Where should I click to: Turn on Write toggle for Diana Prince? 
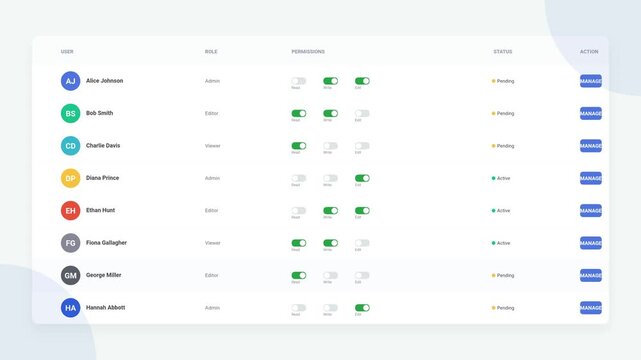click(x=330, y=178)
